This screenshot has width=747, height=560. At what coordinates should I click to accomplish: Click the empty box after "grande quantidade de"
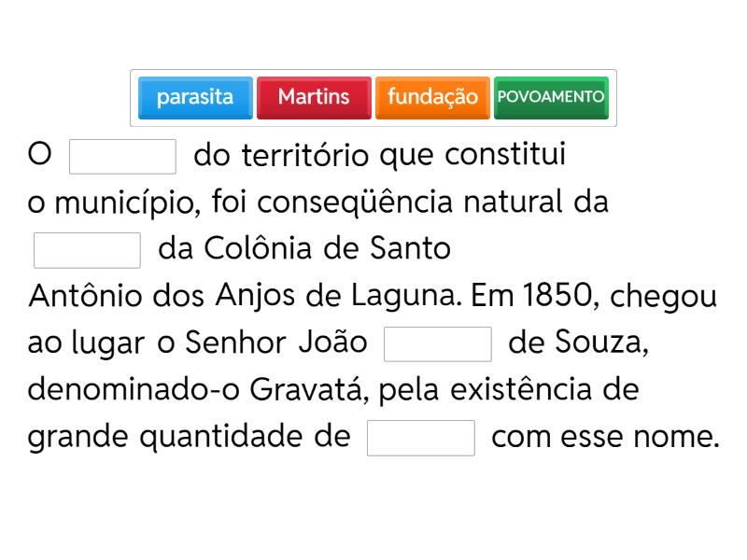point(421,438)
